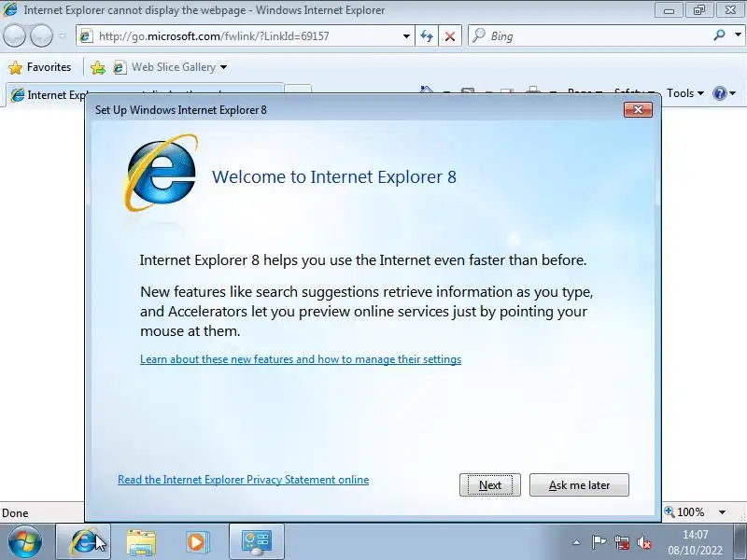Choose Ask me later button
Screen dimensions: 747x560
579,484
